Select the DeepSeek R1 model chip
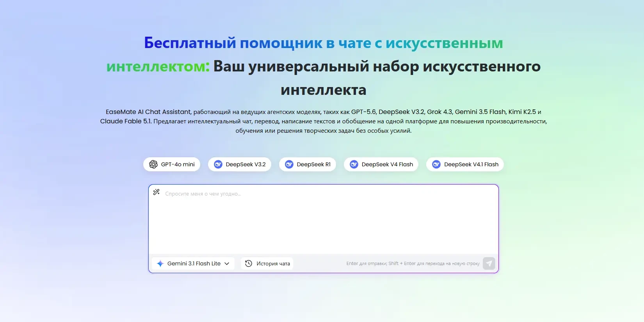 click(x=308, y=164)
